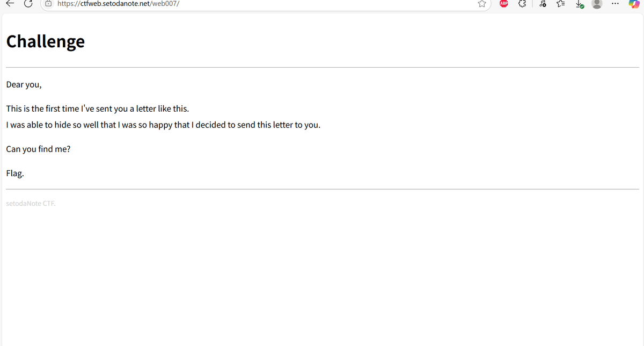Click the toolbar icon next to Extensions
644x346 pixels.
point(543,4)
